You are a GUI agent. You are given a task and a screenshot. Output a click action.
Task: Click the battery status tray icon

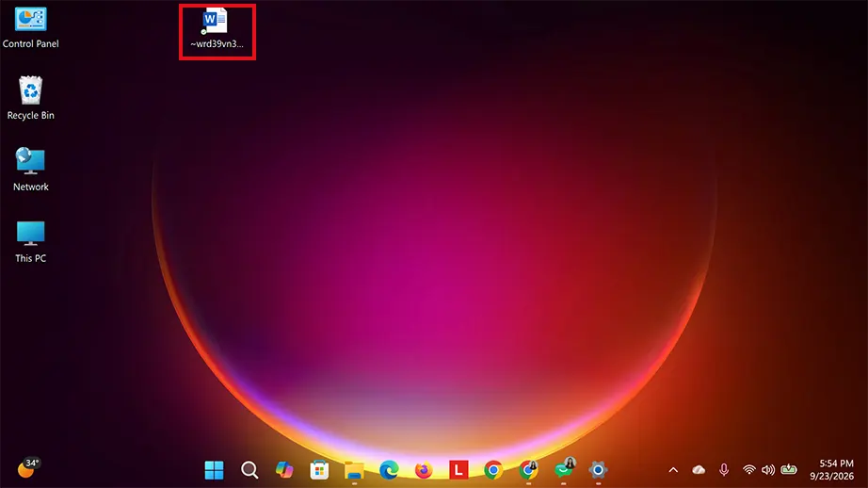pyautogui.click(x=789, y=470)
